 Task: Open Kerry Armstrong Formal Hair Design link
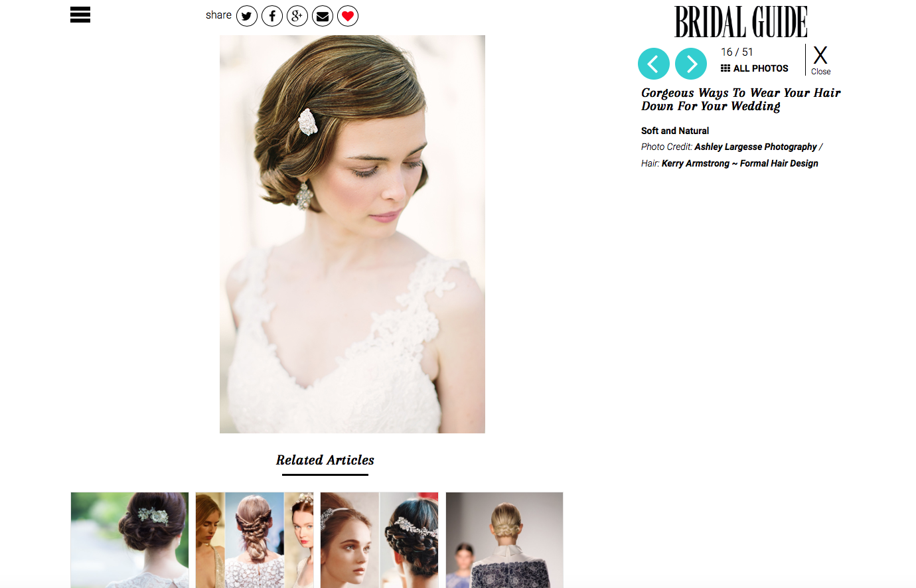[x=740, y=163]
